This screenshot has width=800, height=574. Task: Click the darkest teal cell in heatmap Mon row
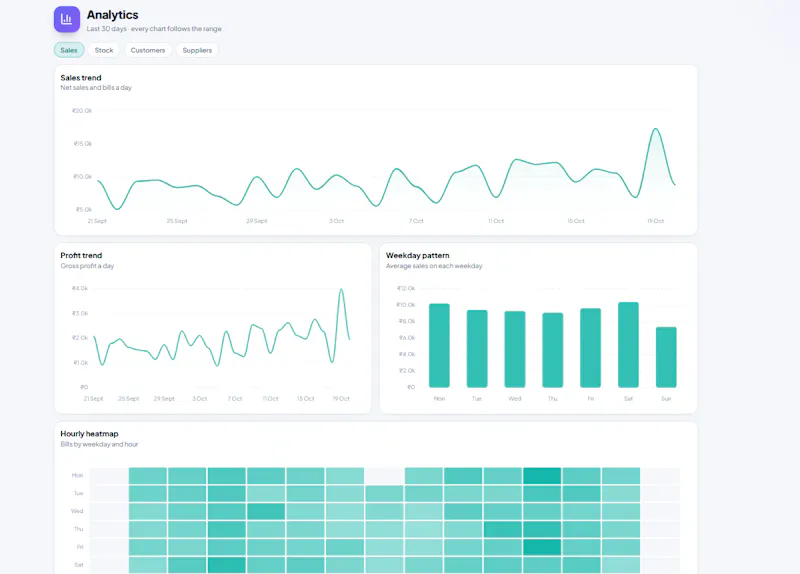pos(542,476)
